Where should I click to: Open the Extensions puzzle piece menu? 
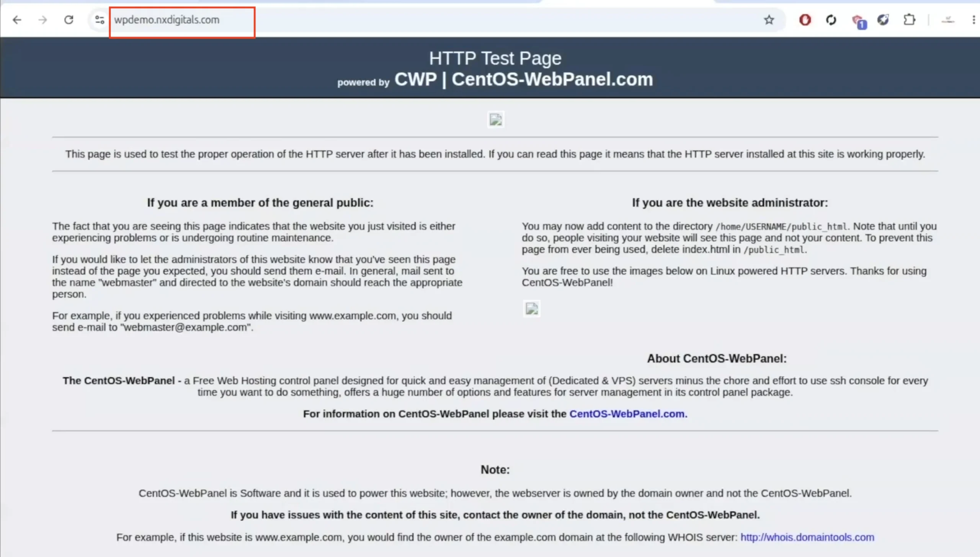point(909,20)
